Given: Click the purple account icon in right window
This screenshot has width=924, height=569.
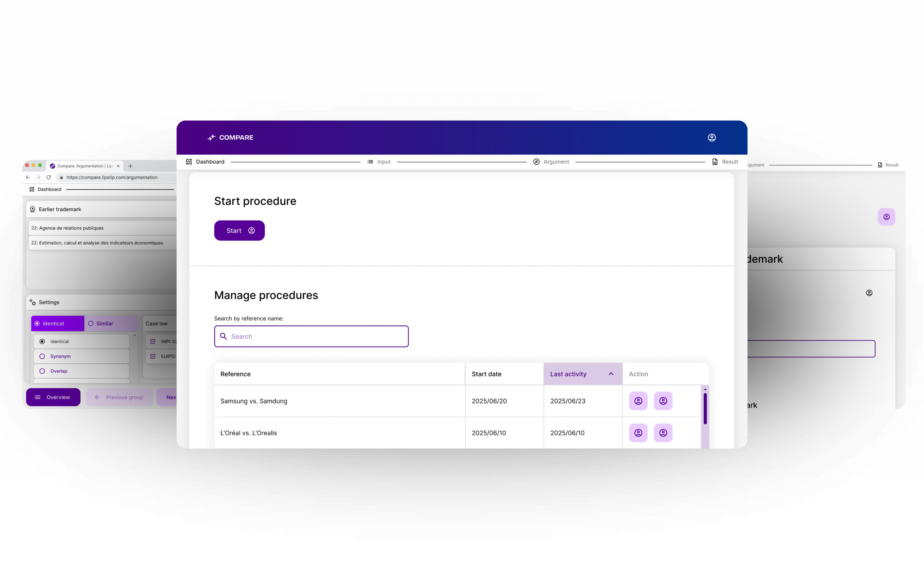Looking at the screenshot, I should [x=886, y=217].
